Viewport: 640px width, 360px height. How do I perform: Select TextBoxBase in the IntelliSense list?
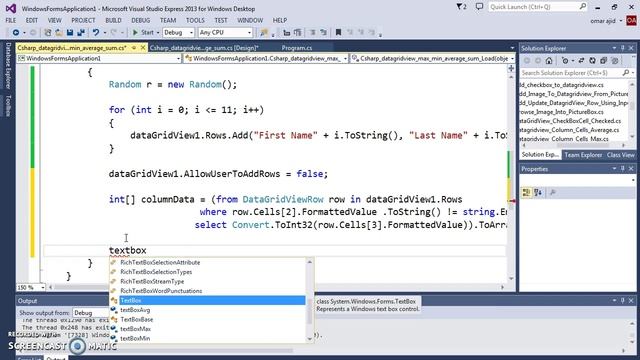click(x=208, y=320)
